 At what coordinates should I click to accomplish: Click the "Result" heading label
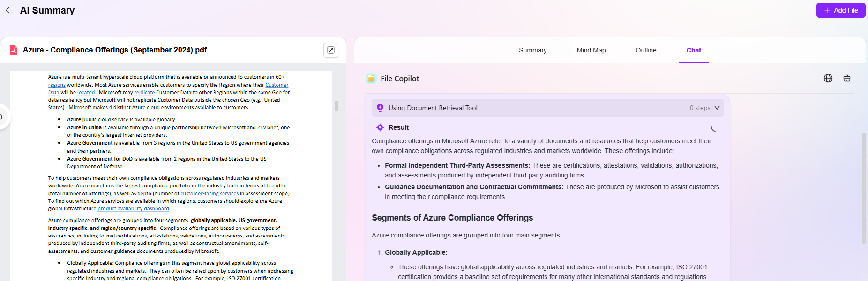(398, 127)
